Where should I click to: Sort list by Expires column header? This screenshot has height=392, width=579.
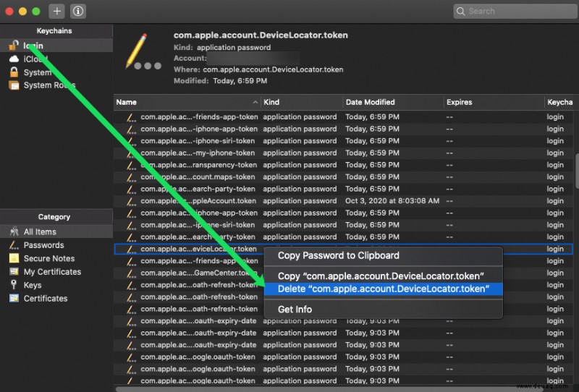[x=494, y=102]
